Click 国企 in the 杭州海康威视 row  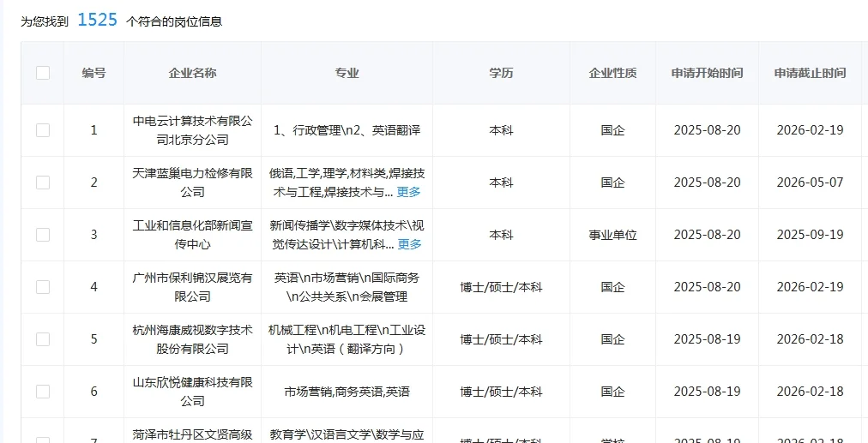612,339
